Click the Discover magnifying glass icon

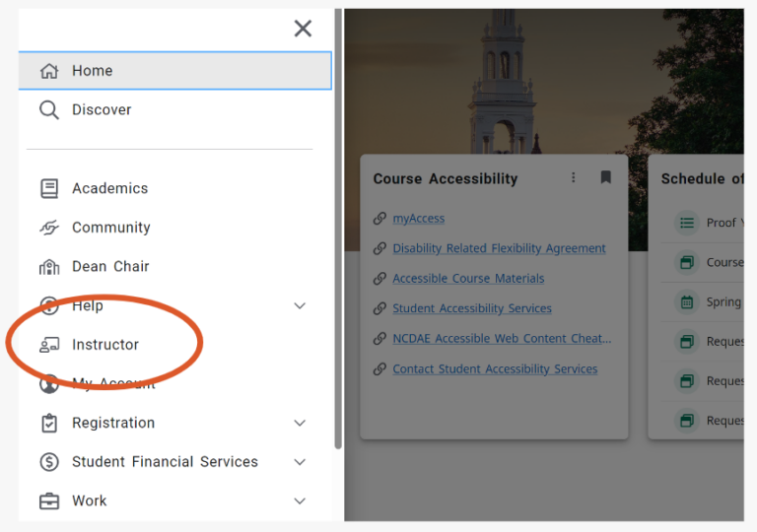[x=49, y=110]
